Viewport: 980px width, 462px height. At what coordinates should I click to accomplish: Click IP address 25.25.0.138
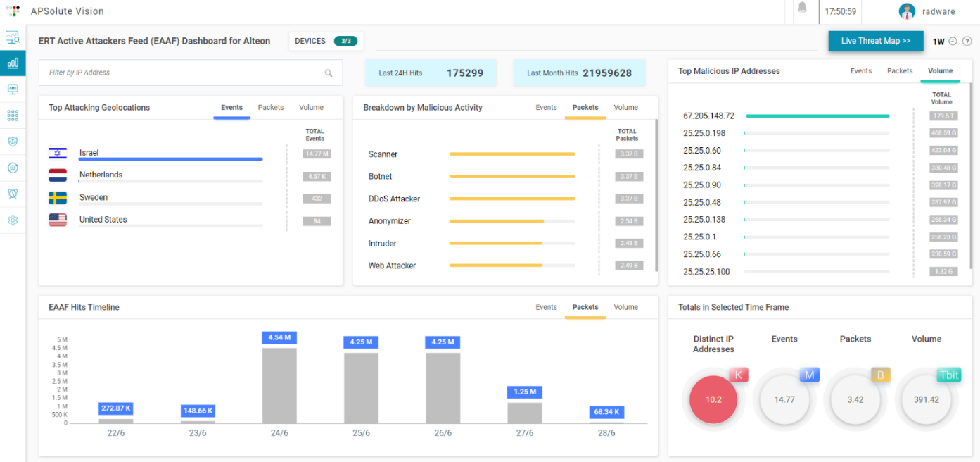(704, 220)
